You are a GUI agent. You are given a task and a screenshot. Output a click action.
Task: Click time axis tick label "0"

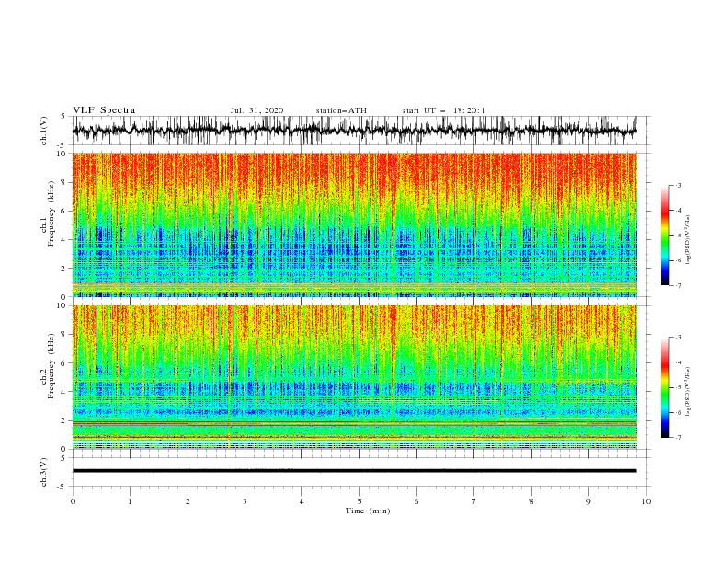tap(73, 501)
